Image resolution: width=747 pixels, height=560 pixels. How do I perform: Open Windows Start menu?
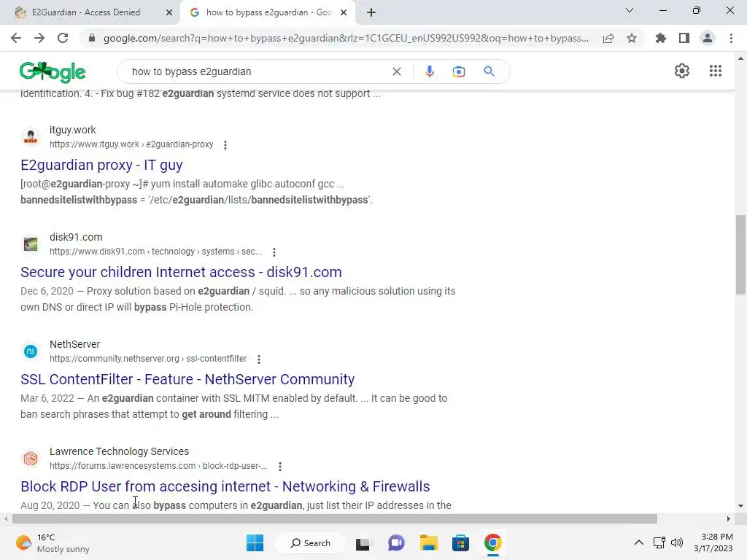(255, 542)
